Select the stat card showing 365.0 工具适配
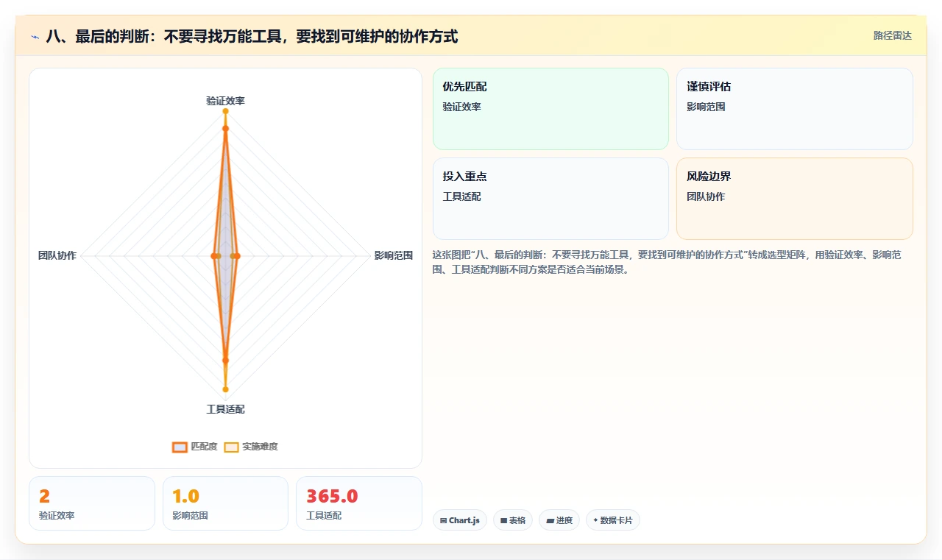The image size is (942, 560). point(359,503)
